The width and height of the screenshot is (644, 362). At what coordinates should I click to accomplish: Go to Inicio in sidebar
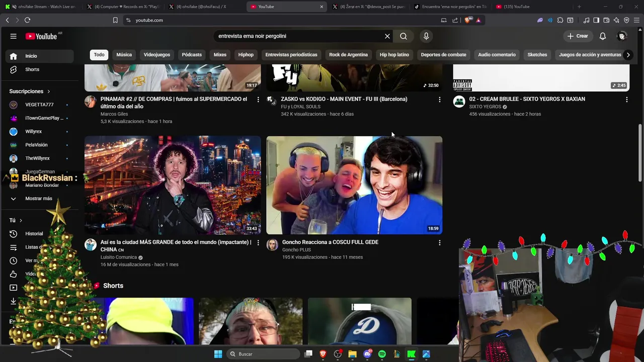41,56
